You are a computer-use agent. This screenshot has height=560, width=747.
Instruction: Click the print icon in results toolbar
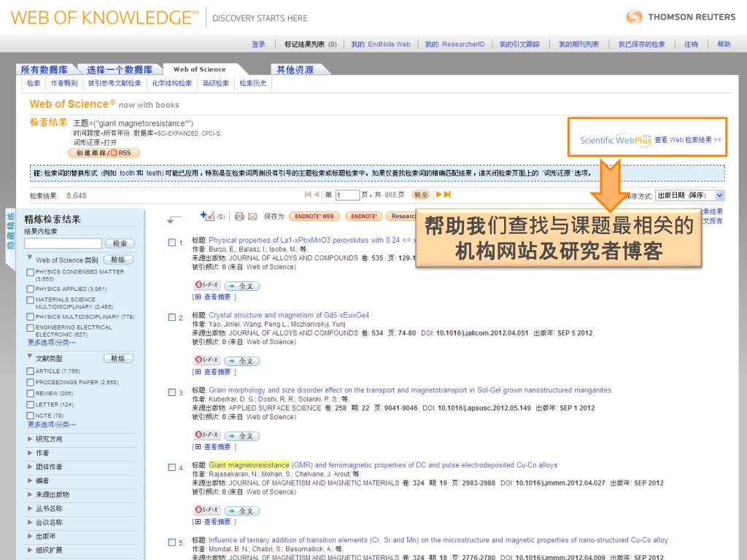[x=239, y=216]
